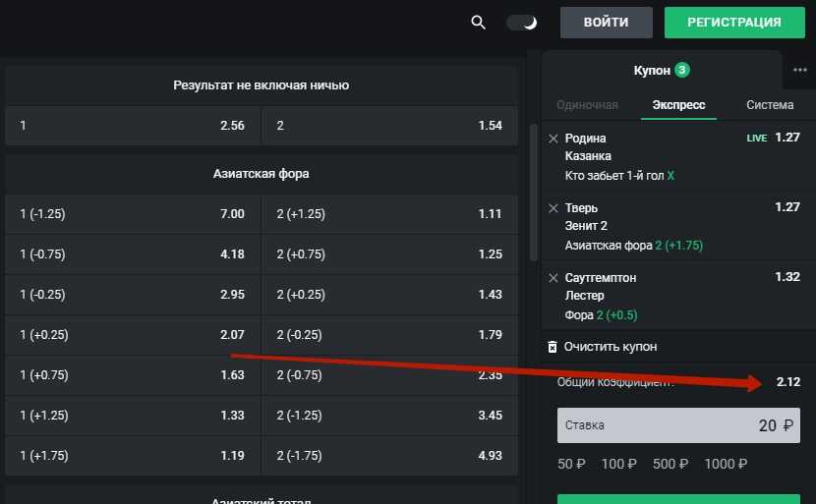Collapse the Азиатская фора section header
The width and height of the screenshot is (816, 504).
point(262,174)
